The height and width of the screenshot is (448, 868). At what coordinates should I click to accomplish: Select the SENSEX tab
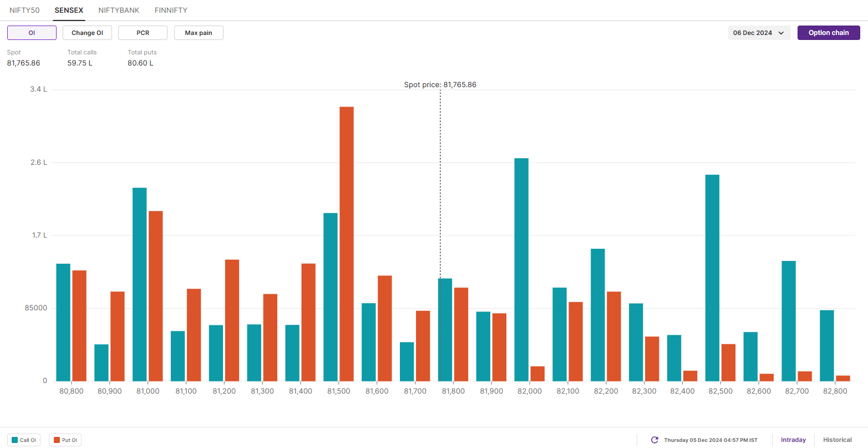pyautogui.click(x=69, y=10)
